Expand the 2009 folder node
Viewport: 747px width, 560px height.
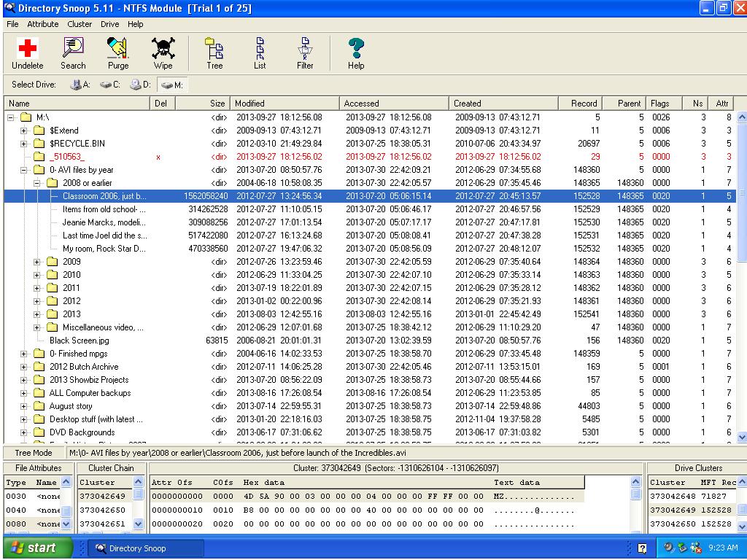pyautogui.click(x=36, y=262)
